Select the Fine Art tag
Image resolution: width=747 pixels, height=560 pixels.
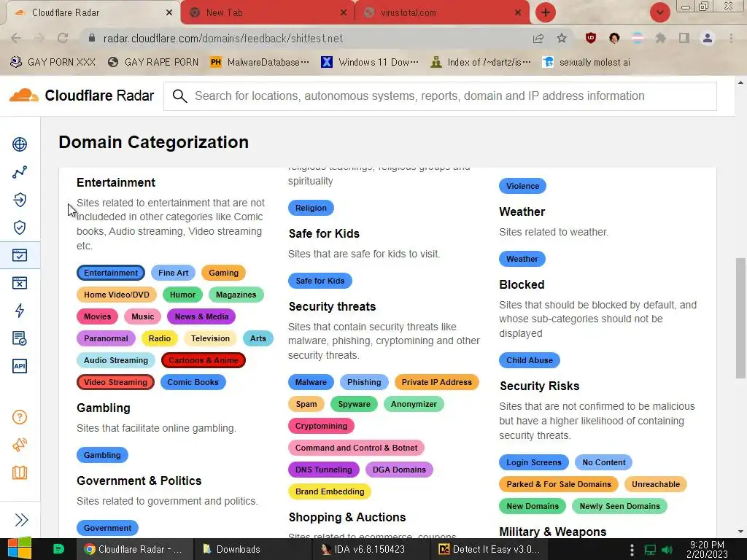[x=174, y=273]
